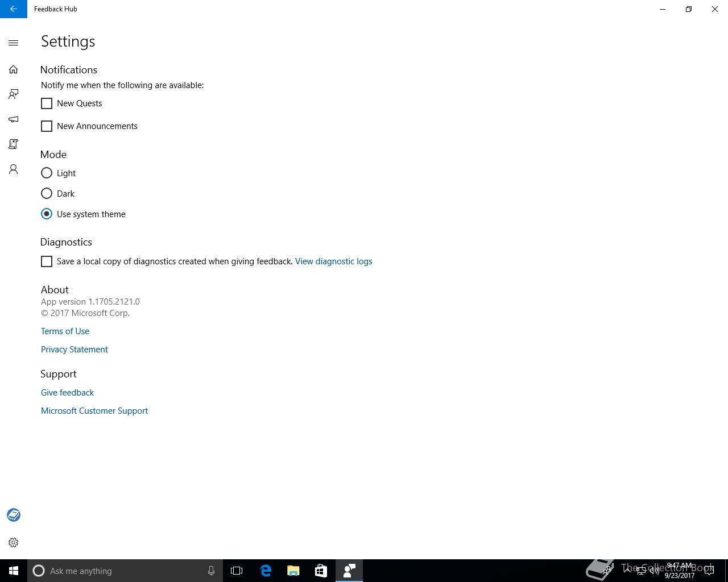Open the Windows Store taskbar icon
728x582 pixels.
coord(321,571)
